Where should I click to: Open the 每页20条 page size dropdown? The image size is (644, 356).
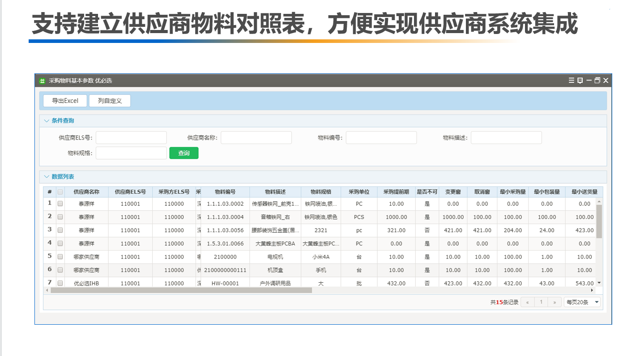(x=582, y=302)
